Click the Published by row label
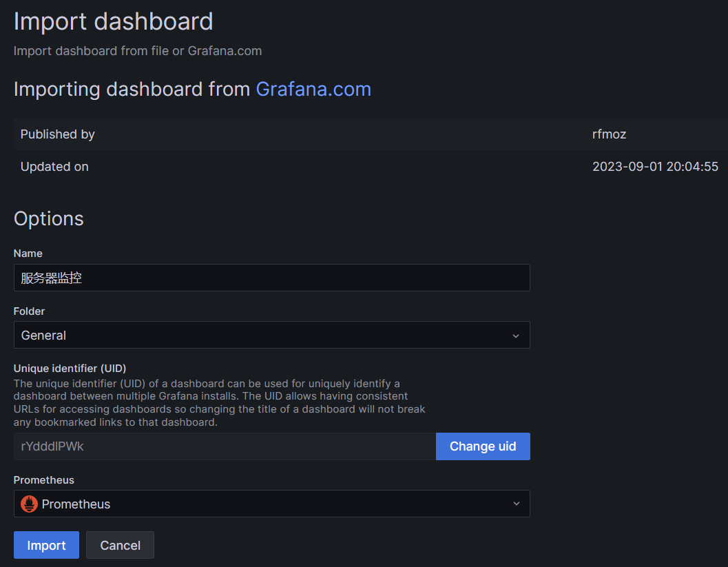Viewport: 728px width, 567px height. (x=58, y=134)
